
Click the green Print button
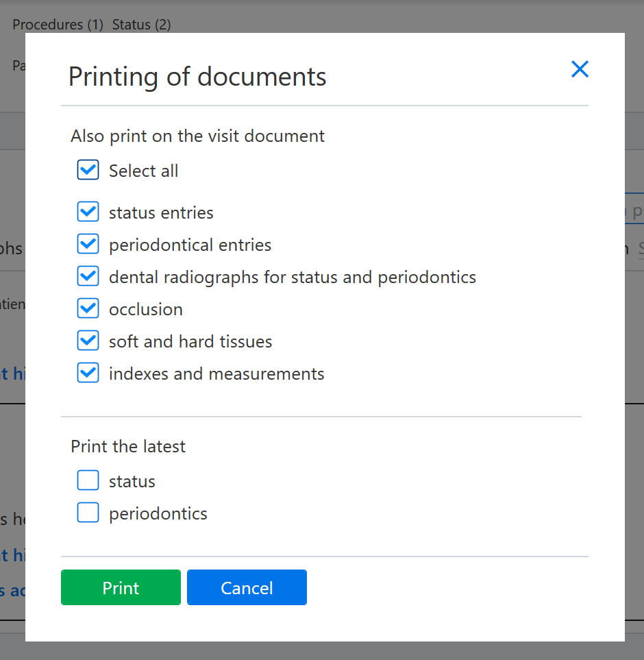click(x=121, y=587)
